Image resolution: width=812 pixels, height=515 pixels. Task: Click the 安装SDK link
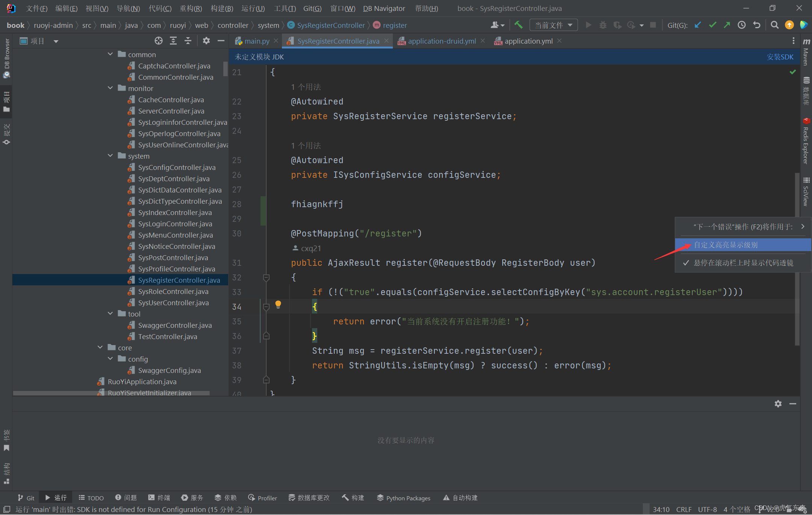pos(780,57)
